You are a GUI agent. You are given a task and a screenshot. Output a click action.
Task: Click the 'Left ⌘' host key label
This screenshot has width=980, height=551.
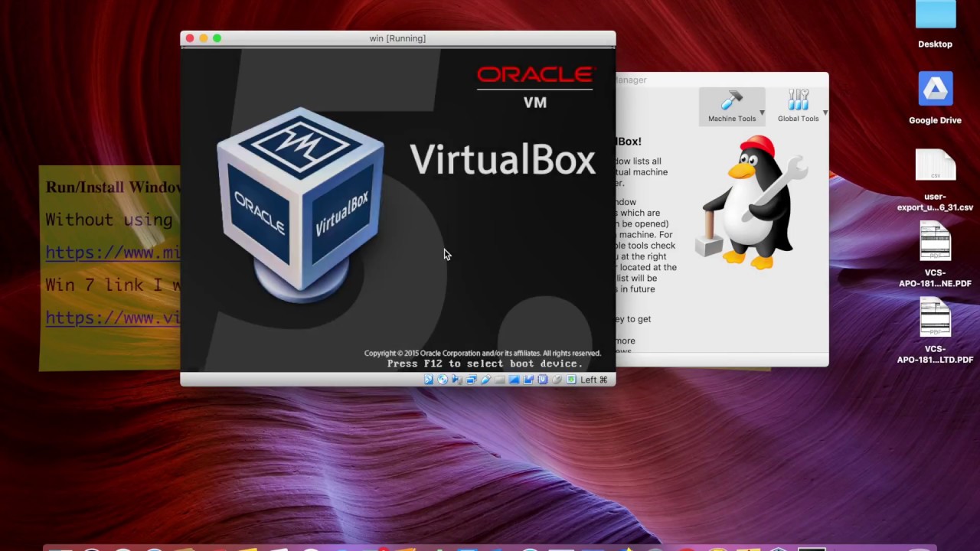(593, 380)
